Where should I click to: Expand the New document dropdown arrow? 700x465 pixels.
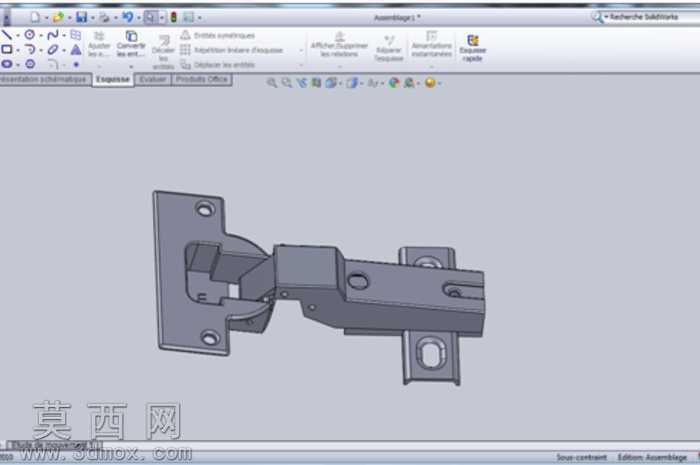click(46, 18)
